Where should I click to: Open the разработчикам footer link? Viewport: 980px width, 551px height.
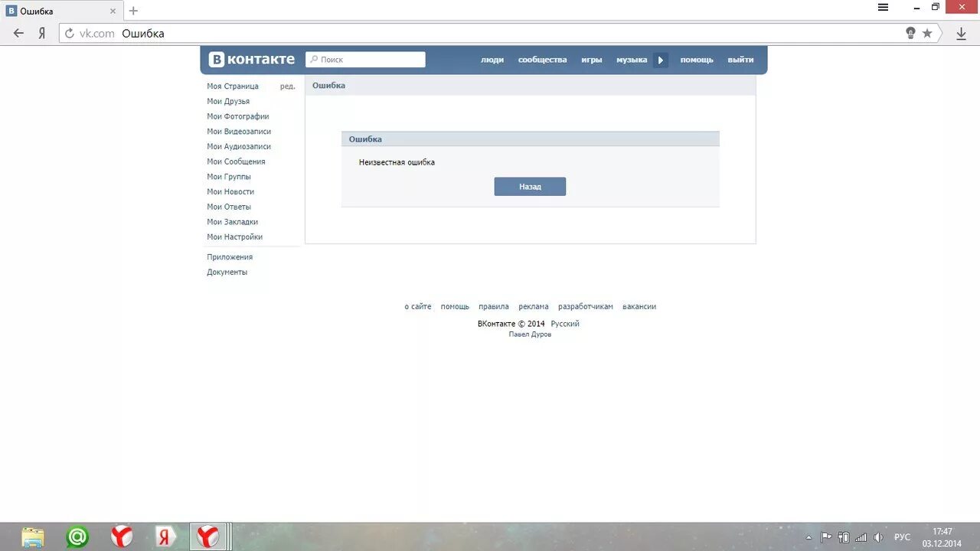(586, 307)
